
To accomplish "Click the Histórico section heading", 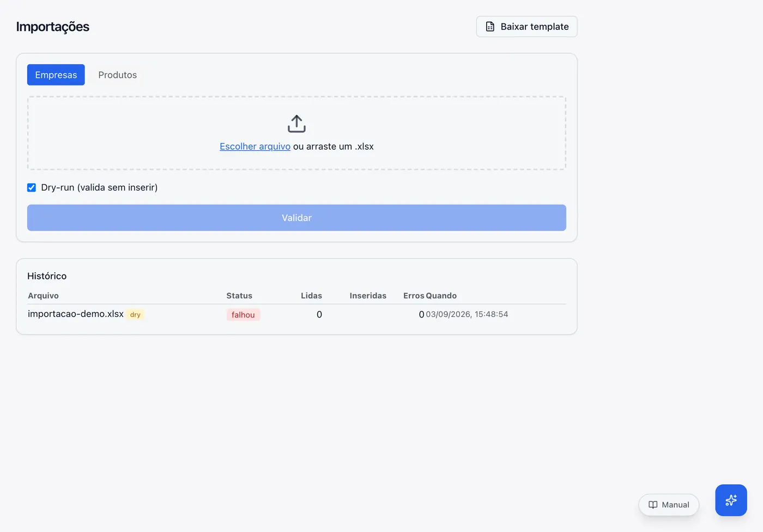I will [x=47, y=276].
